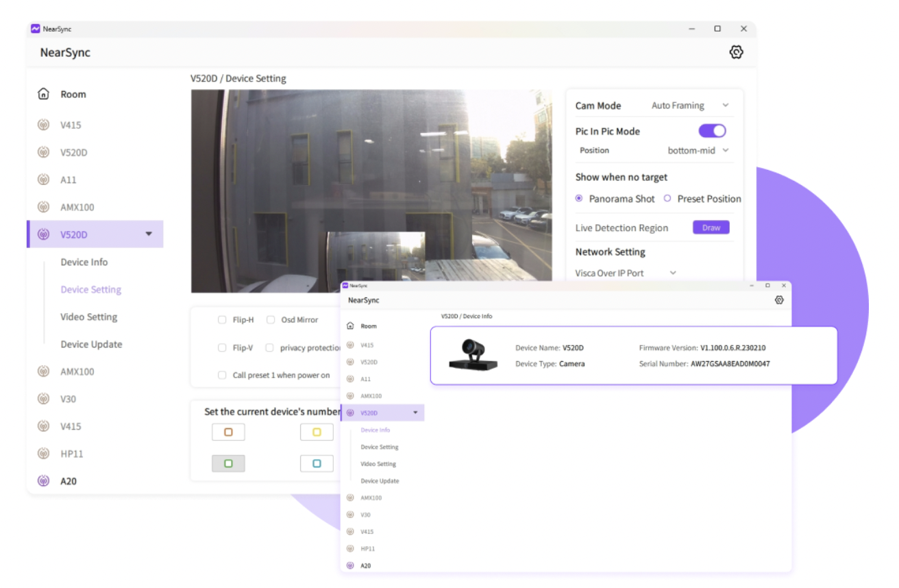
Task: Click V30 device icon in small front window
Action: (x=350, y=515)
